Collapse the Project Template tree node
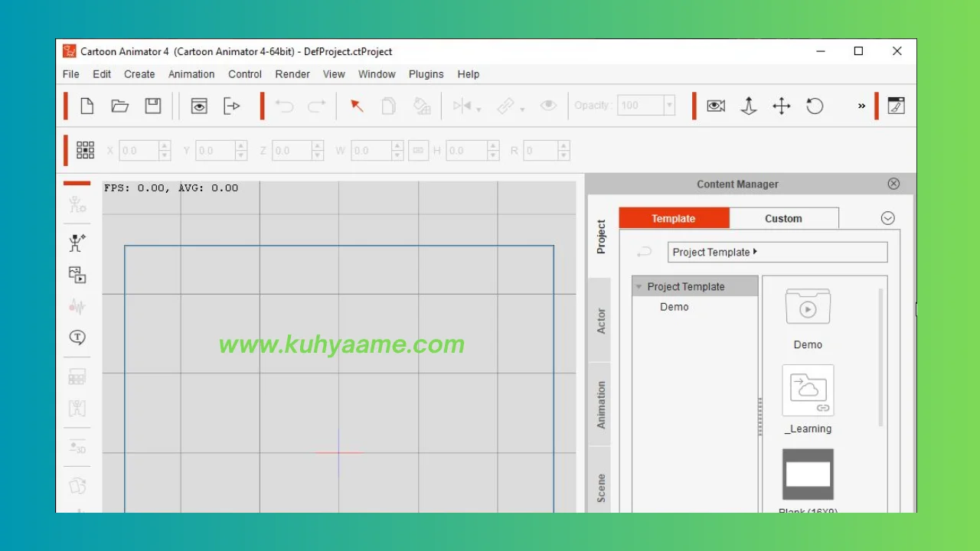The width and height of the screenshot is (980, 551). 639,287
